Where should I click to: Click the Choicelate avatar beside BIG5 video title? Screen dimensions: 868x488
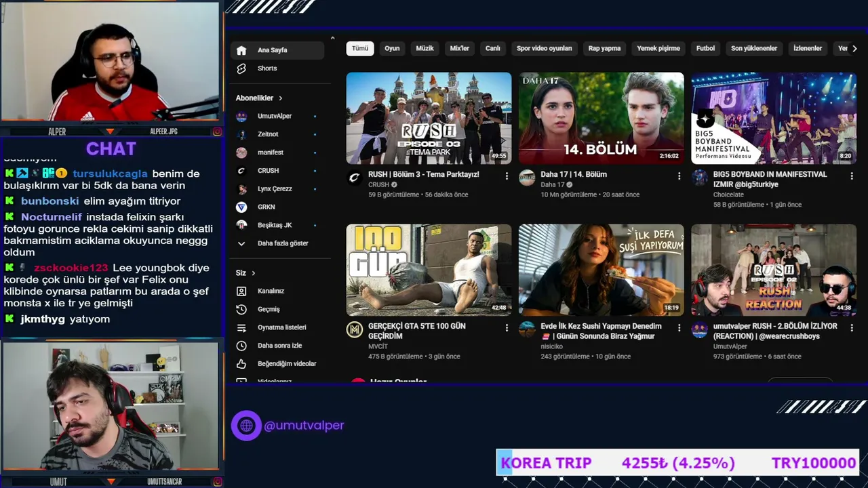(x=699, y=178)
